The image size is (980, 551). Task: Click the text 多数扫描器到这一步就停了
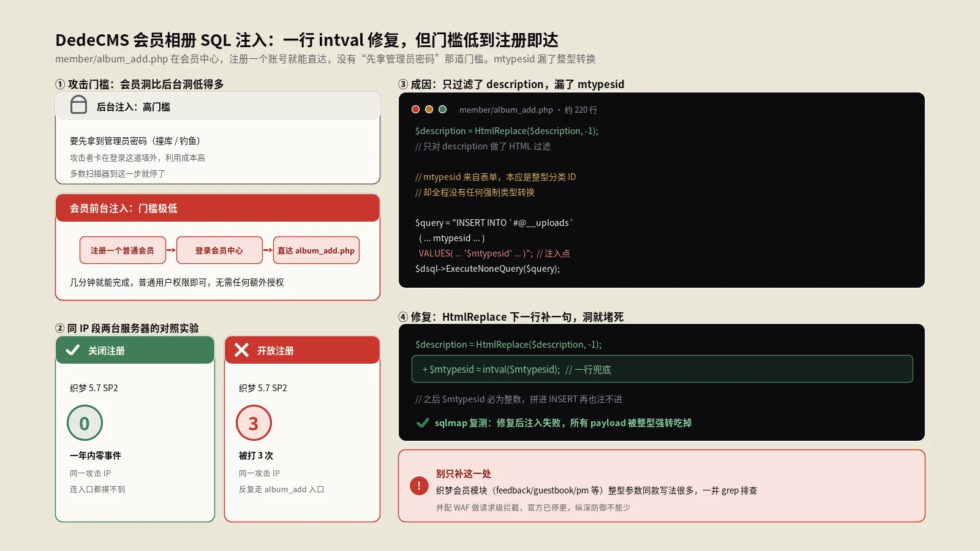[x=117, y=174]
